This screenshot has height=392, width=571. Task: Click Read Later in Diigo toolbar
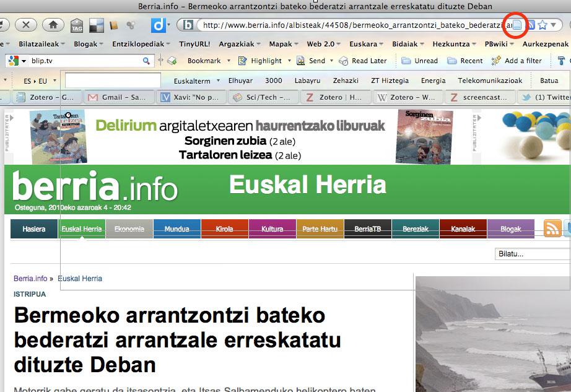[364, 61]
